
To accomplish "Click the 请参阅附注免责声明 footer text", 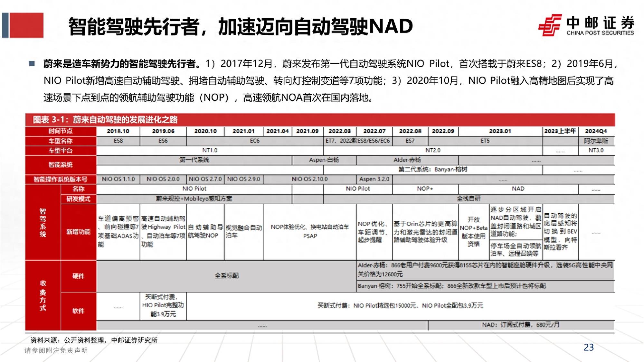I will coord(56,350).
